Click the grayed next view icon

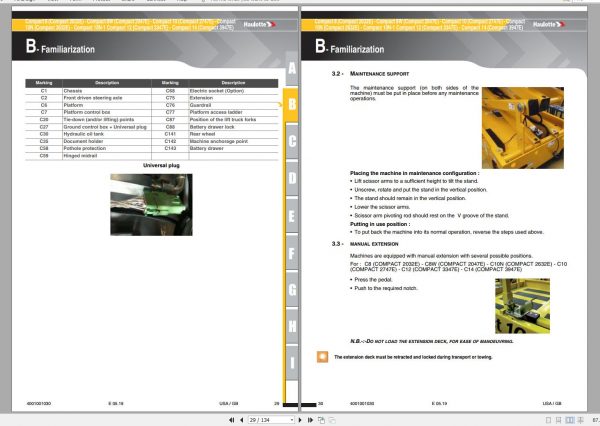(x=332, y=420)
